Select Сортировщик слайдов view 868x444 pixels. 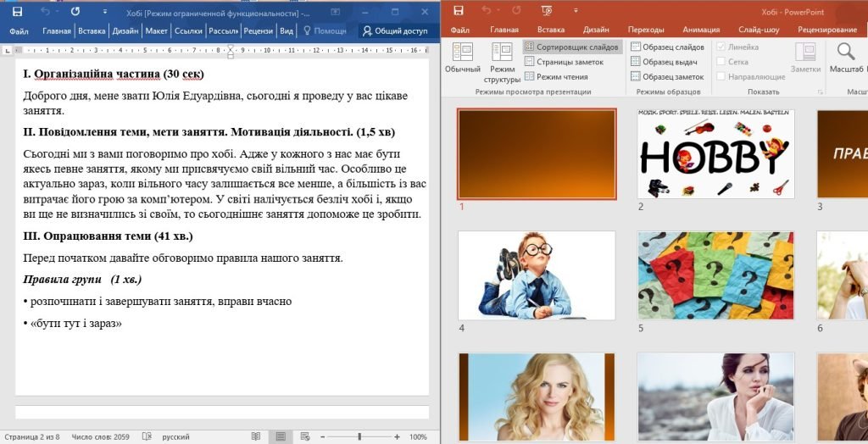(x=572, y=47)
